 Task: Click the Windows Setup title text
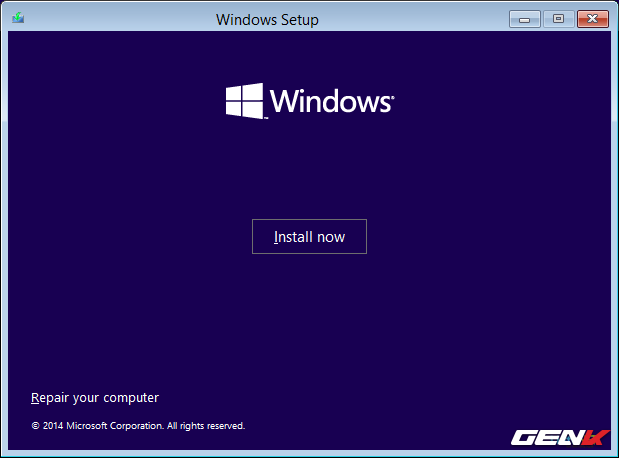coord(267,19)
